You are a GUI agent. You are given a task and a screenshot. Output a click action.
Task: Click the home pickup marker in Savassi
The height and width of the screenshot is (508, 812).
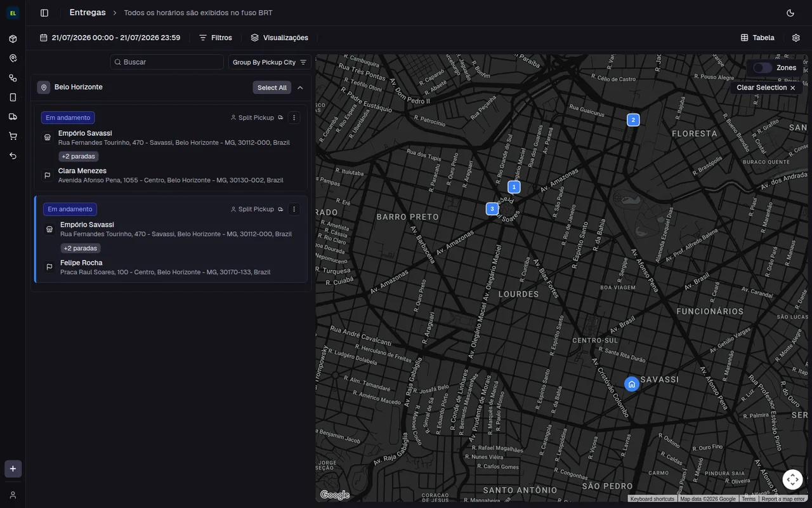click(x=631, y=384)
